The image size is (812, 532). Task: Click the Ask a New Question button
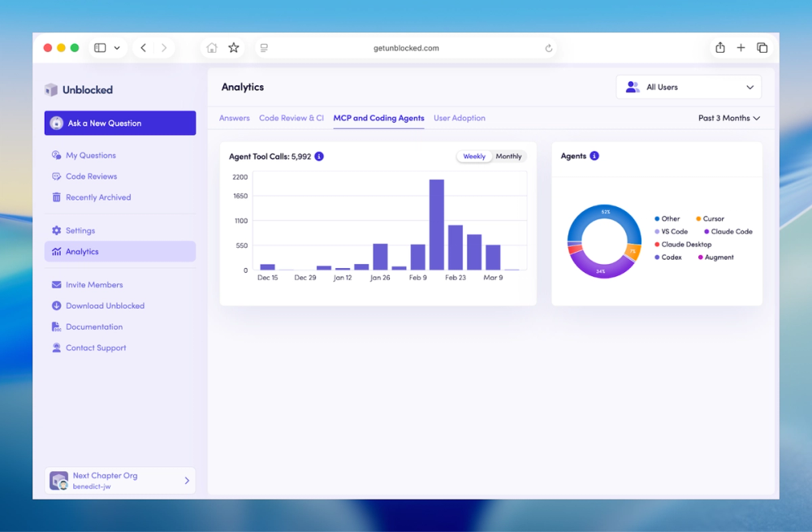tap(120, 123)
